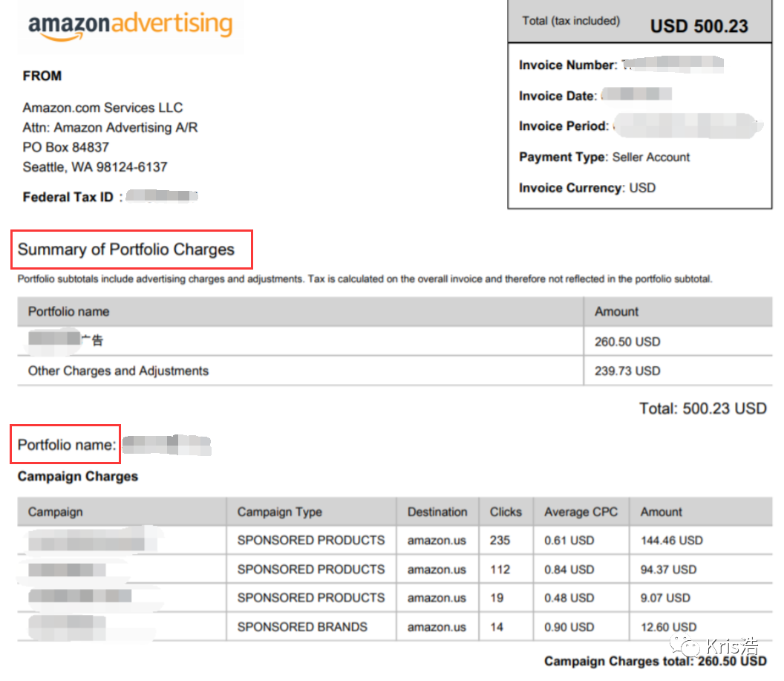The height and width of the screenshot is (681, 784).
Task: Click the Destination column header
Action: 437,512
